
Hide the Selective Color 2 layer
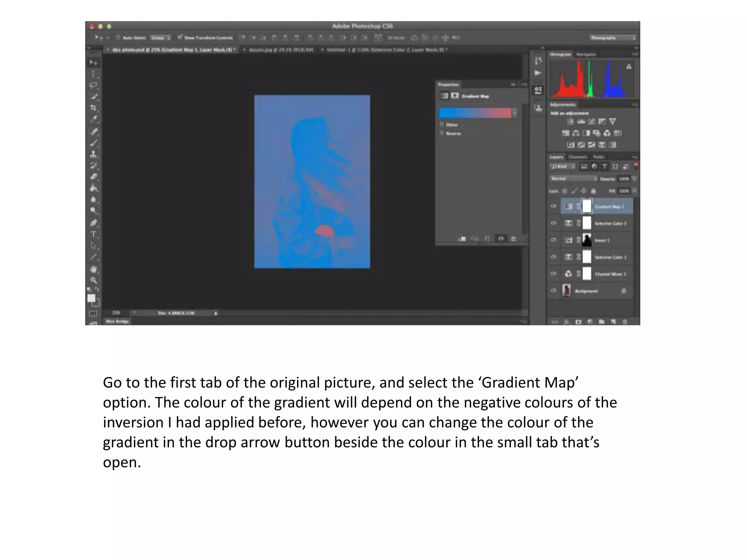tap(553, 223)
